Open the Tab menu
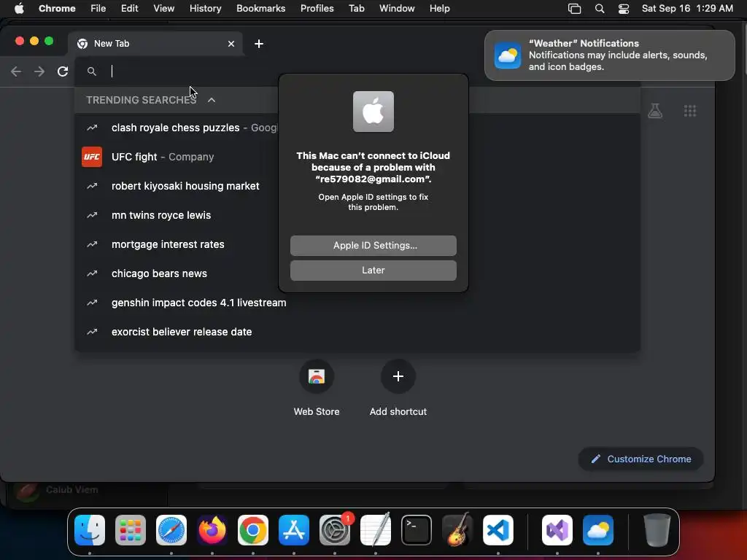This screenshot has height=560, width=747. tap(356, 9)
